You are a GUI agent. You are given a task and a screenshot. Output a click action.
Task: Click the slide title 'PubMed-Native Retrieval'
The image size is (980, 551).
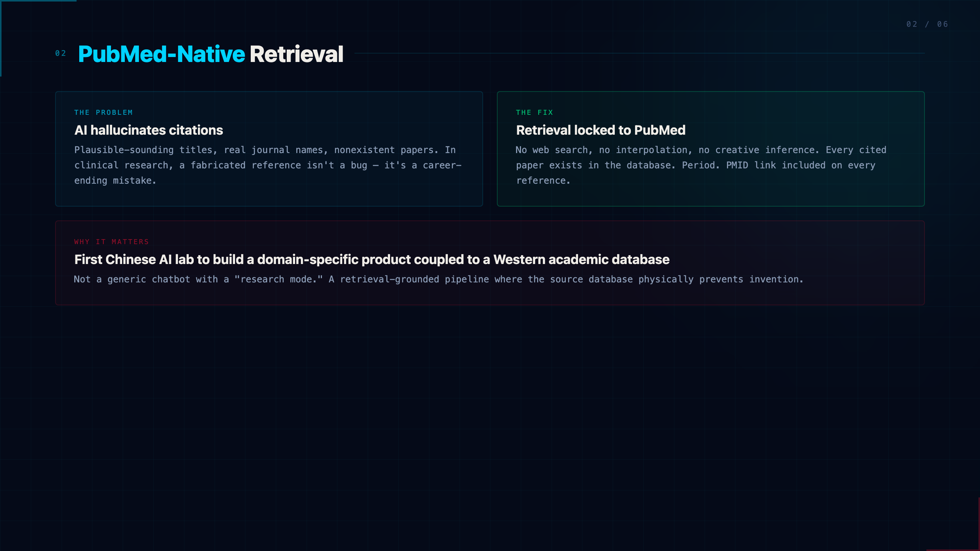point(211,54)
